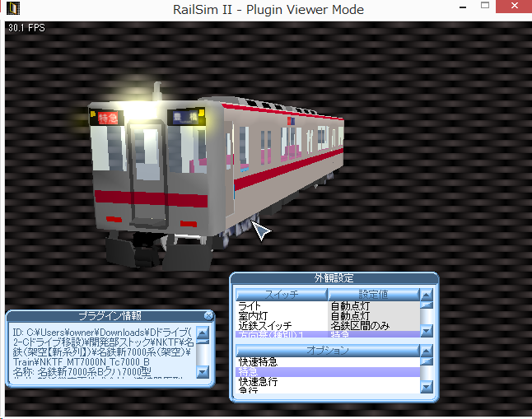532x419 pixels.
Task: Click the RailSim II app icon in title bar
Action: [13, 8]
